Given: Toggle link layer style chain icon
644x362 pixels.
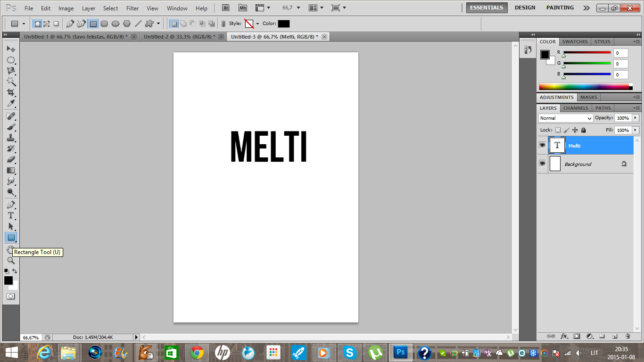Looking at the screenshot, I should point(223,24).
